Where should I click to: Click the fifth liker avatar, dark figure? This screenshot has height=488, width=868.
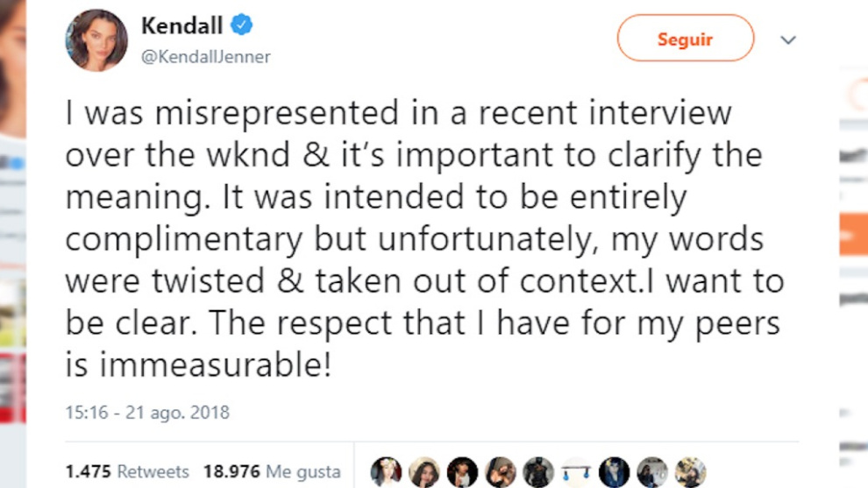click(x=538, y=472)
